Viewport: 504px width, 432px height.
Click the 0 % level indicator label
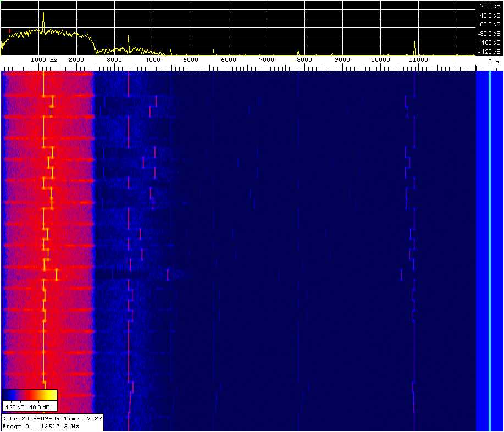494,62
